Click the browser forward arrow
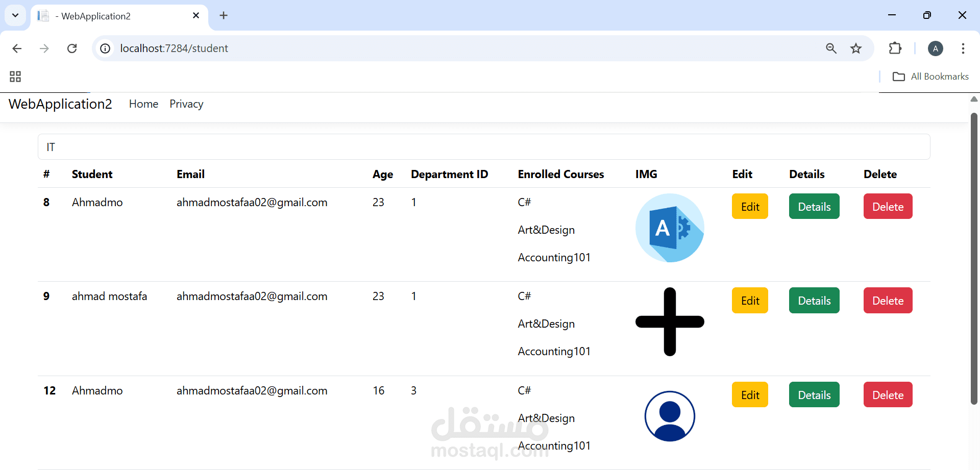This screenshot has width=980, height=470. (x=44, y=48)
